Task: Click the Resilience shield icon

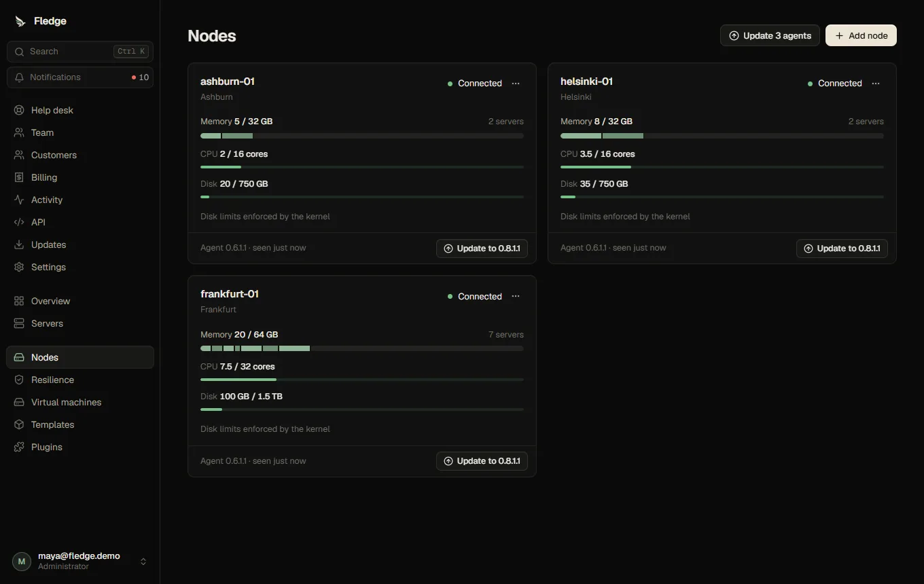Action: click(x=19, y=380)
